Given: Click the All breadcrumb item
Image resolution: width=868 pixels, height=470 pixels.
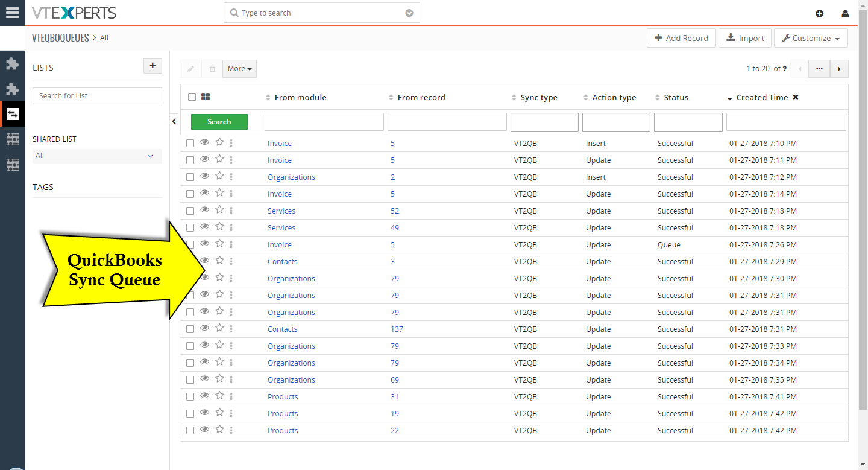Looking at the screenshot, I should point(104,37).
